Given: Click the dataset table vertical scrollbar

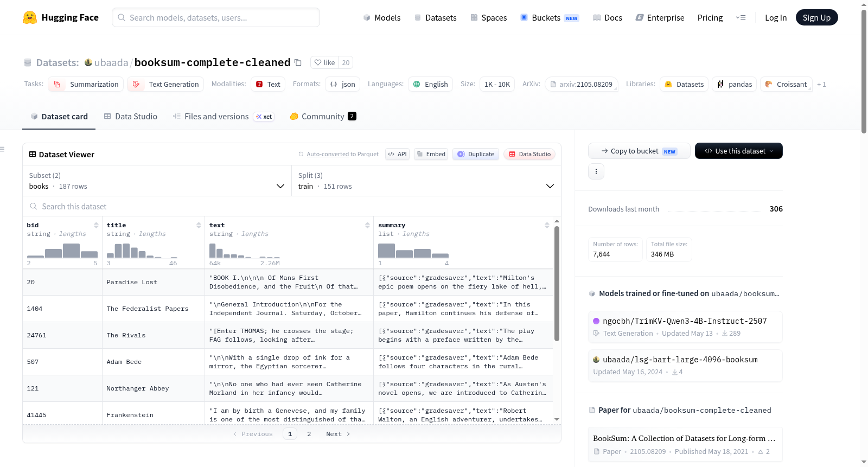Looking at the screenshot, I should pos(557,284).
